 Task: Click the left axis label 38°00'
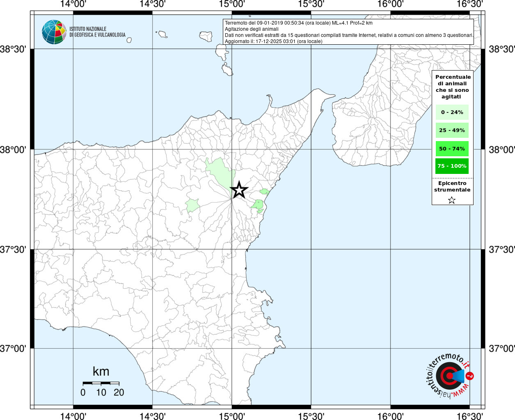click(x=13, y=150)
